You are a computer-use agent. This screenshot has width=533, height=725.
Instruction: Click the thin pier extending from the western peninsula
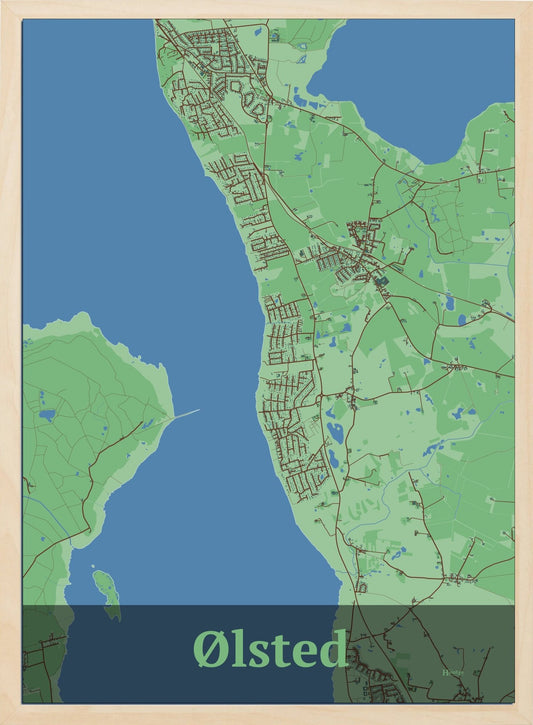186,413
